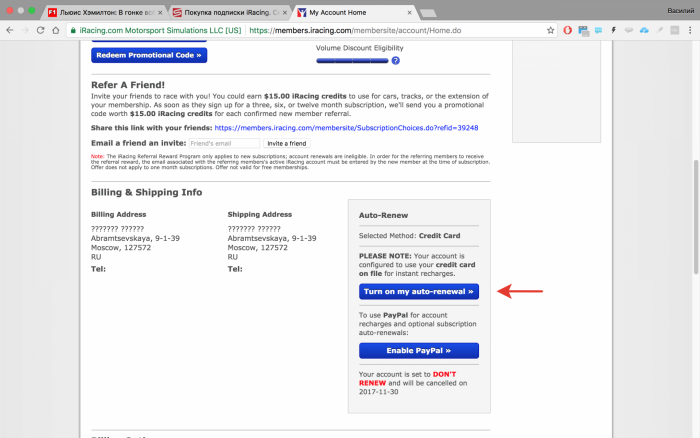Click the browser back arrow
The width and height of the screenshot is (700, 438).
[10, 30]
